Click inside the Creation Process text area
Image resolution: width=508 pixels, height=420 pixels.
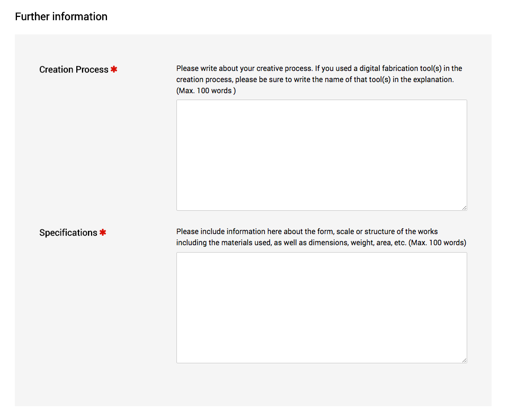[x=322, y=155]
